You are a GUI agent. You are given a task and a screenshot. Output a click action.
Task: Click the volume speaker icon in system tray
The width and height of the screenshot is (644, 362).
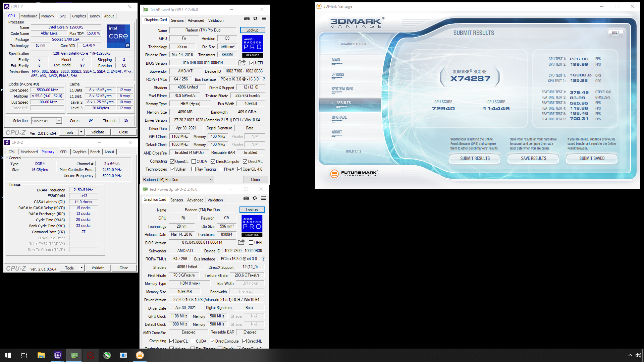[638, 355]
